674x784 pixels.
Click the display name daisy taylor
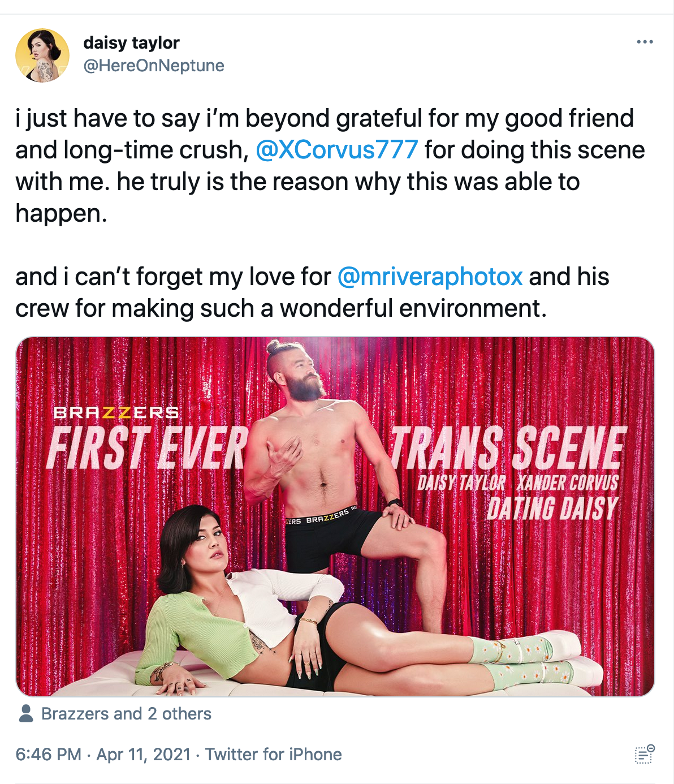click(131, 43)
